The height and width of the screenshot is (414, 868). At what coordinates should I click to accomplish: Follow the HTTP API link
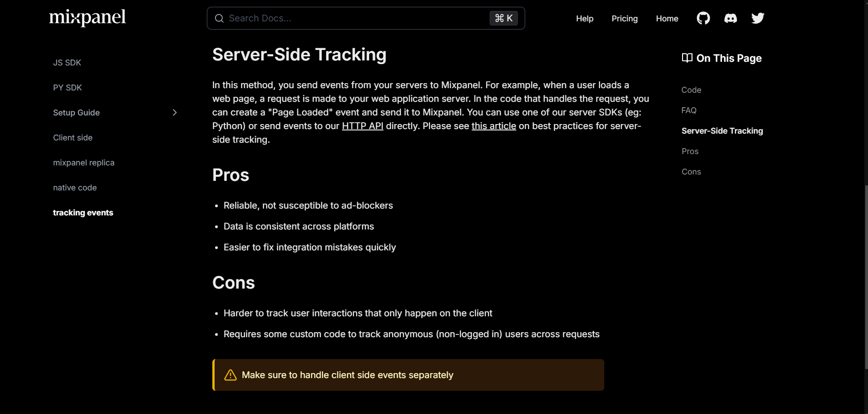tap(362, 126)
